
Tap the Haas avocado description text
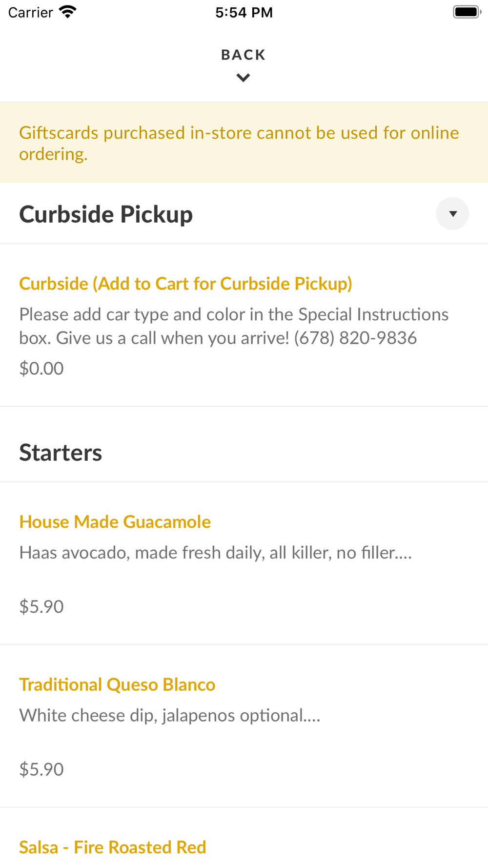tap(216, 553)
